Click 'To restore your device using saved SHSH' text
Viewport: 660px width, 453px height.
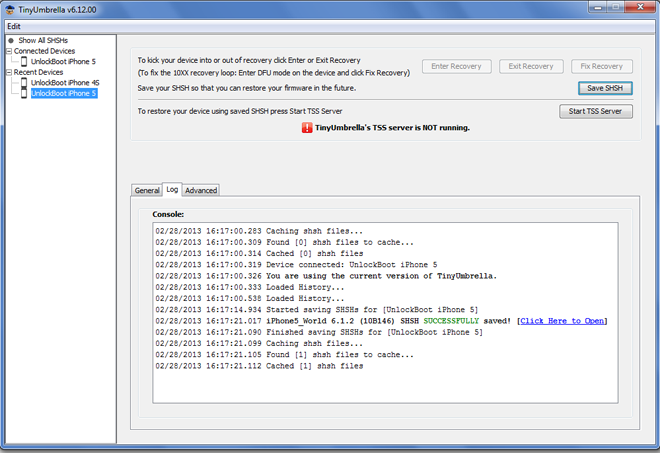click(x=240, y=111)
